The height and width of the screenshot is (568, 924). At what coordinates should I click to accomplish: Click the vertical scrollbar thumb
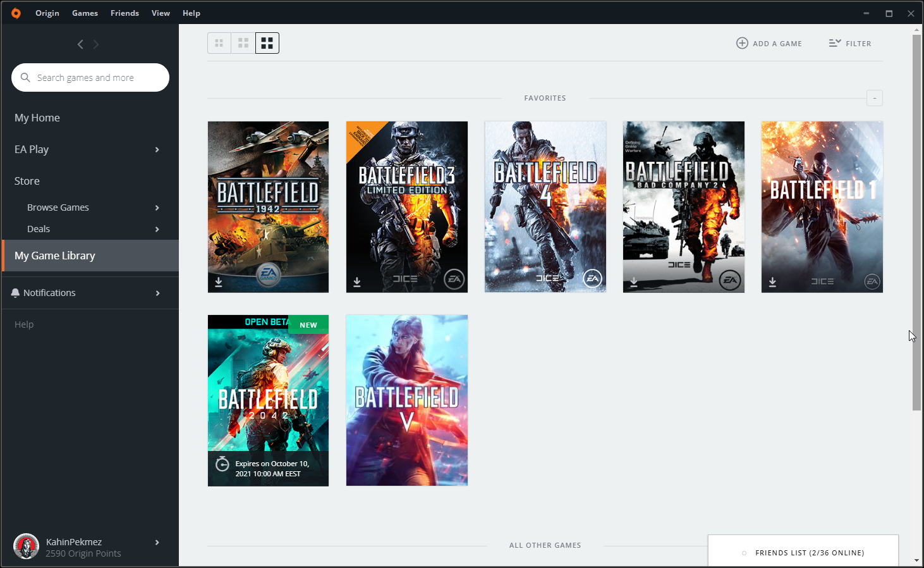point(916,223)
